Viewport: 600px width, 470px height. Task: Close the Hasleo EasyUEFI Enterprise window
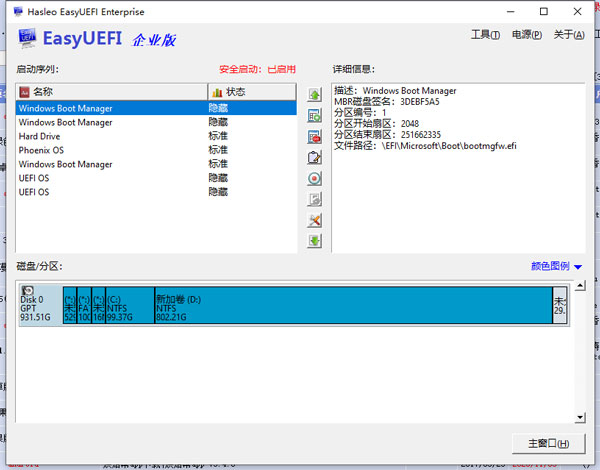(577, 12)
